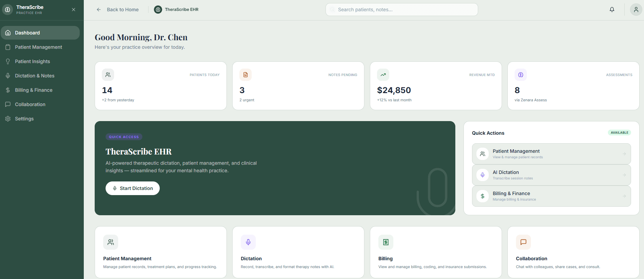
Task: Open Billing & Finance in the sidebar
Action: pos(40,90)
